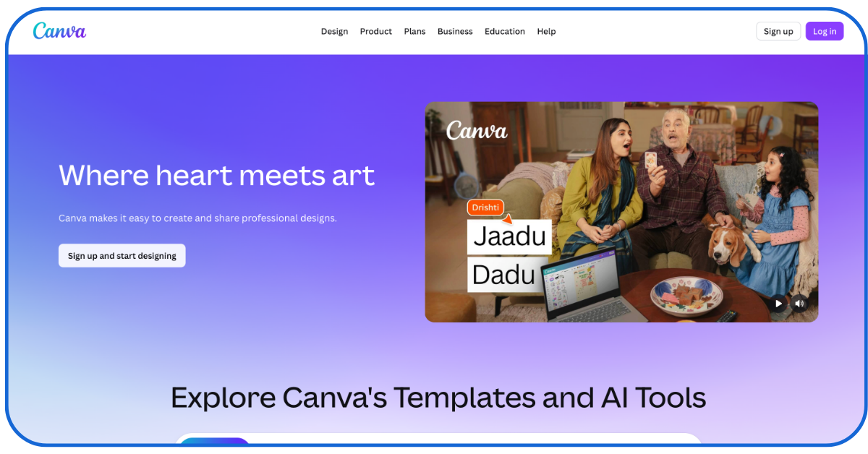Click Sign up and start designing
The image size is (868, 454).
(x=122, y=256)
